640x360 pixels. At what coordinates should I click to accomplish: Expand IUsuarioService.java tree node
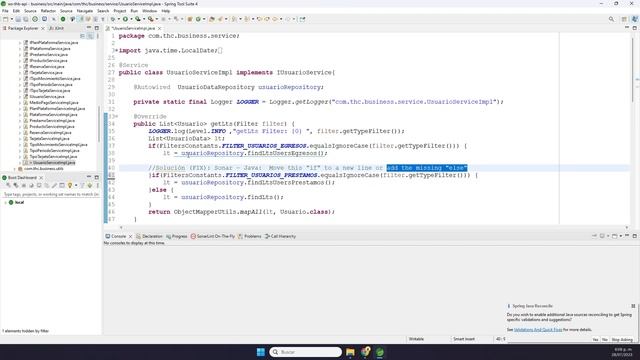coord(20,97)
